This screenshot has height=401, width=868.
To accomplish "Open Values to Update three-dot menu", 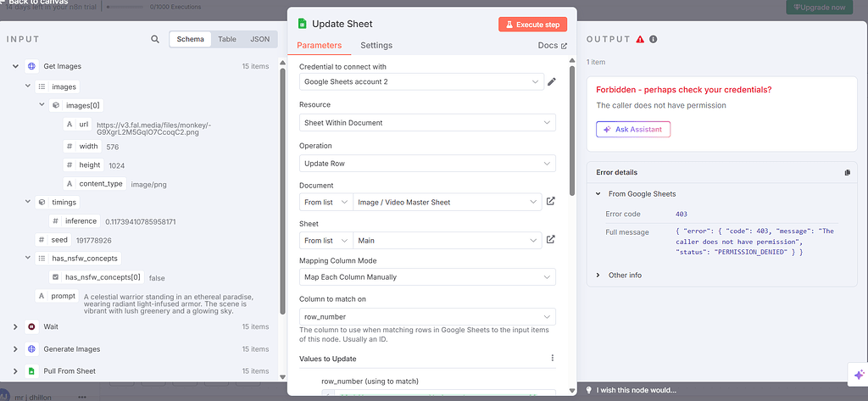I will pos(552,359).
